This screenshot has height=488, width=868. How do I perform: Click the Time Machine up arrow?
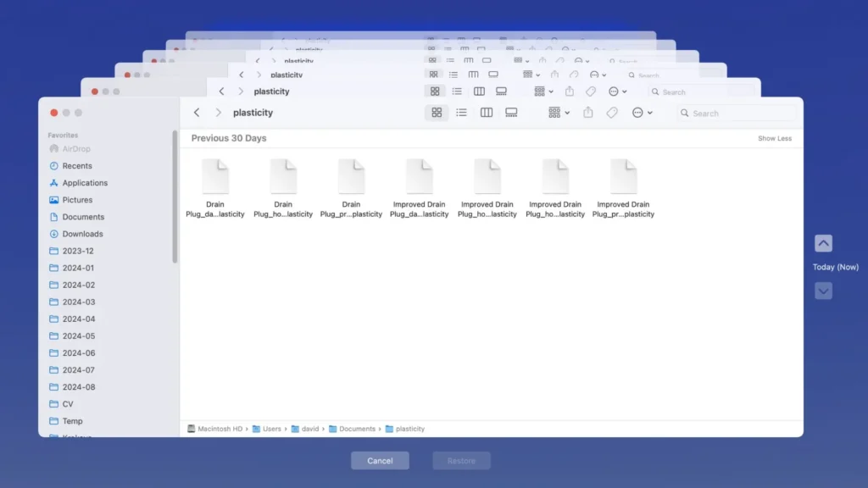pos(823,243)
